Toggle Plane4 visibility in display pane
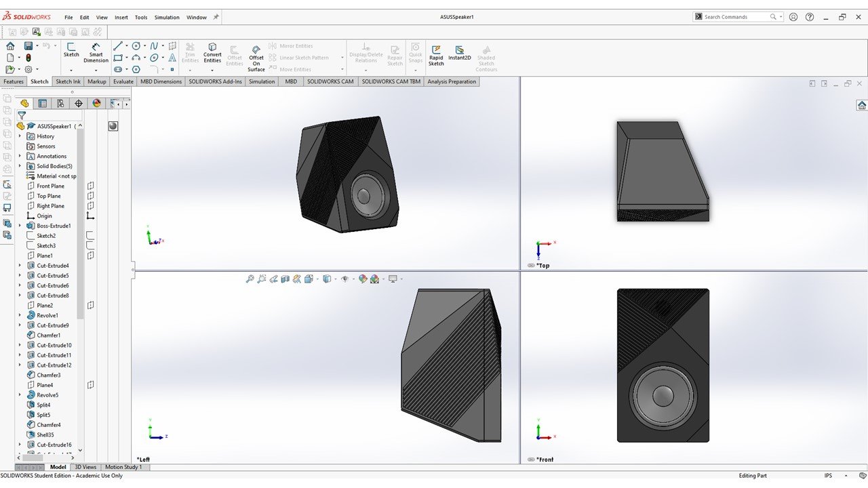The width and height of the screenshot is (868, 488). (90, 385)
